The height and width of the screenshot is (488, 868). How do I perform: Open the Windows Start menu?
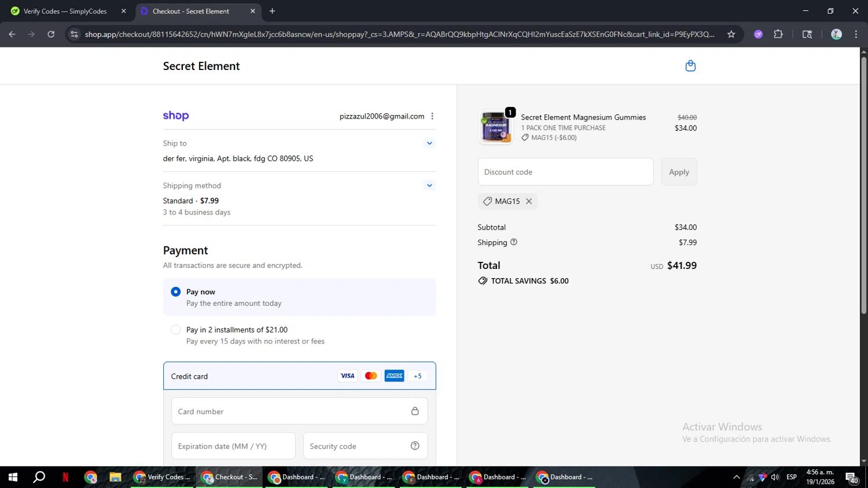click(x=13, y=477)
